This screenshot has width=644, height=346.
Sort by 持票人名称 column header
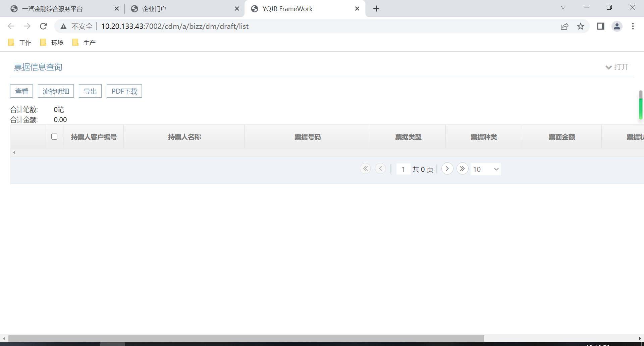click(184, 137)
